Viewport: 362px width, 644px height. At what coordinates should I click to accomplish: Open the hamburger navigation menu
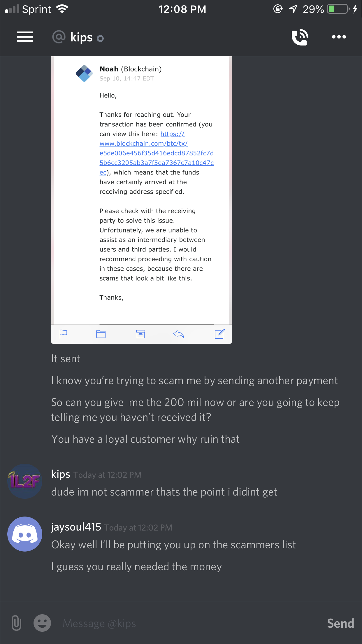point(25,37)
